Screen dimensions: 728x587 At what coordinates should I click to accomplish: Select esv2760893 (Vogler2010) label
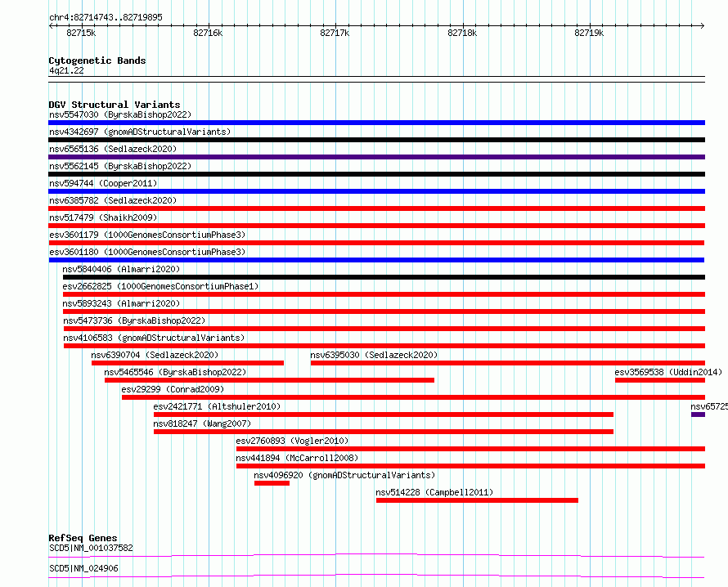(292, 441)
